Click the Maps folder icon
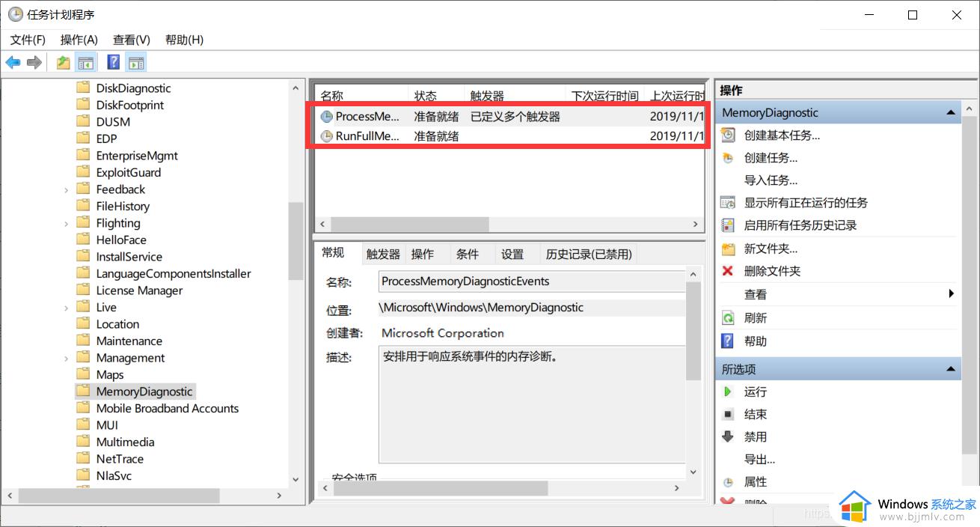The image size is (980, 527). pos(83,374)
